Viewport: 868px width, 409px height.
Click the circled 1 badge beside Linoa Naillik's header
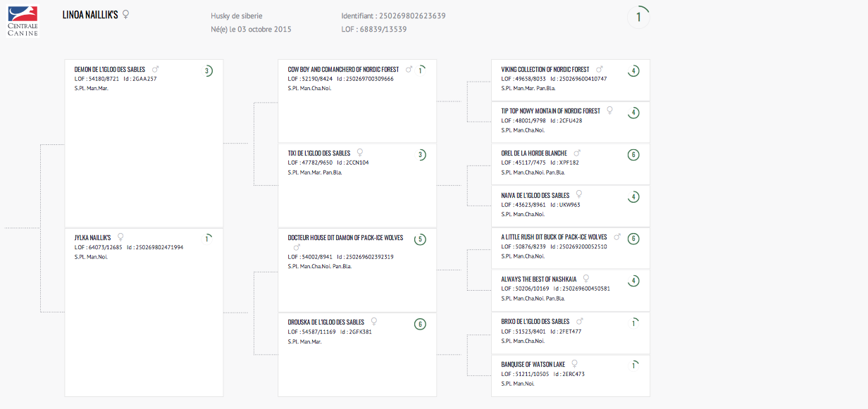[638, 17]
